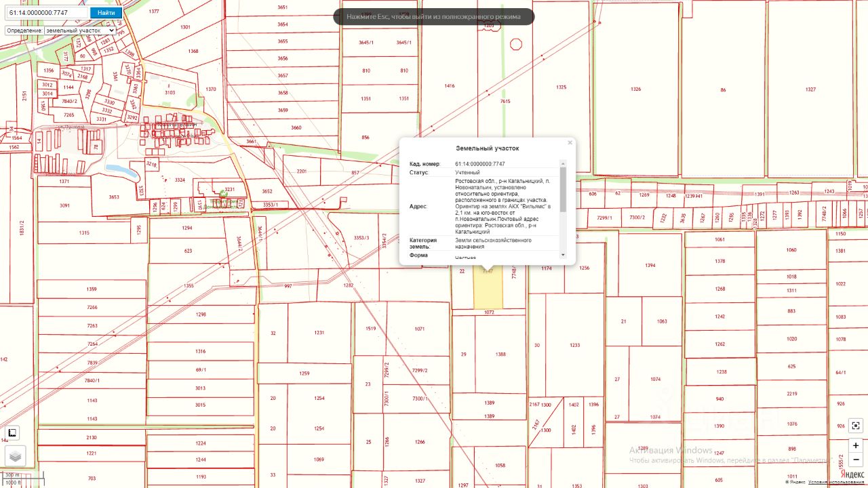Image resolution: width=868 pixels, height=488 pixels.
Task: Click parcel number 1060
Action: [791, 250]
